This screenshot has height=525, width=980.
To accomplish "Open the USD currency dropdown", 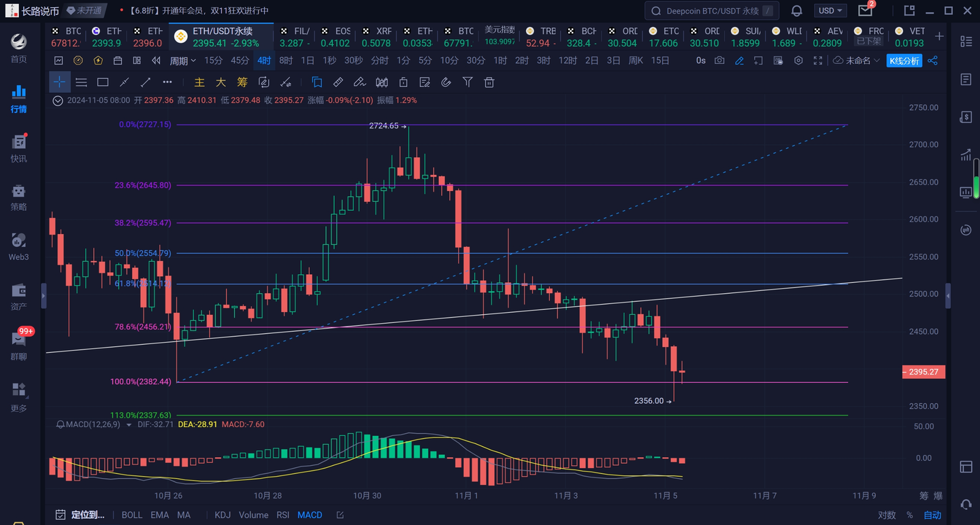I will click(831, 11).
